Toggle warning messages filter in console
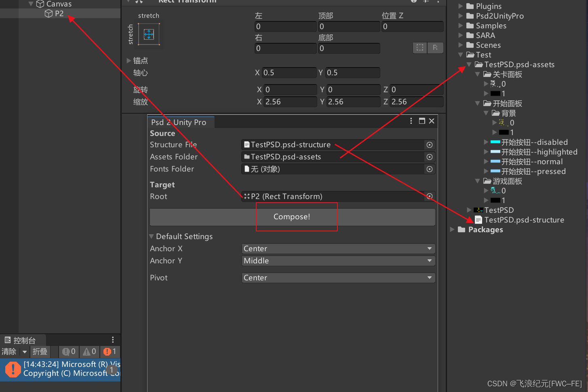 [90, 352]
